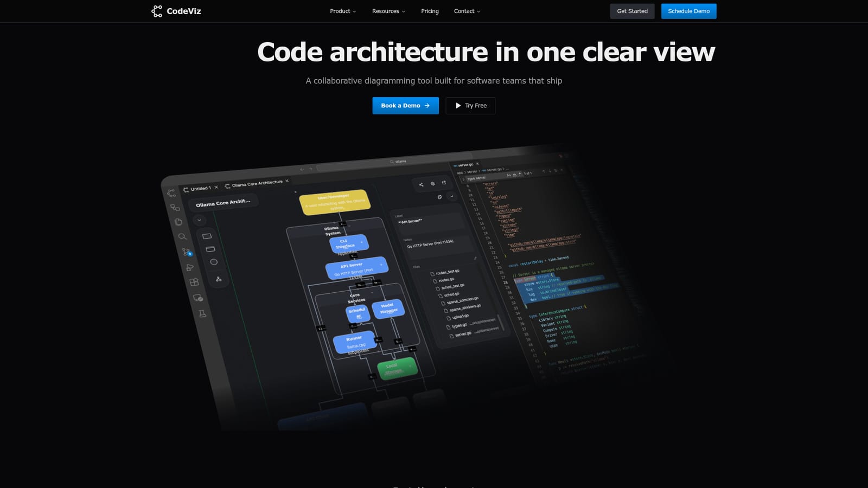Screen dimensions: 868x488
Task: Open sched.go in the Files list
Action: coord(449,295)
